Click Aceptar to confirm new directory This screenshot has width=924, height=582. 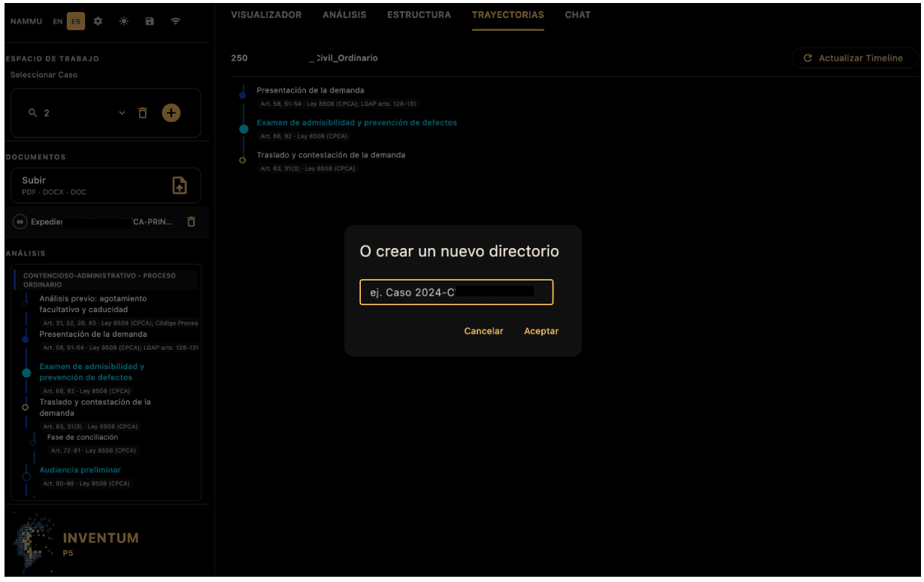click(x=541, y=331)
